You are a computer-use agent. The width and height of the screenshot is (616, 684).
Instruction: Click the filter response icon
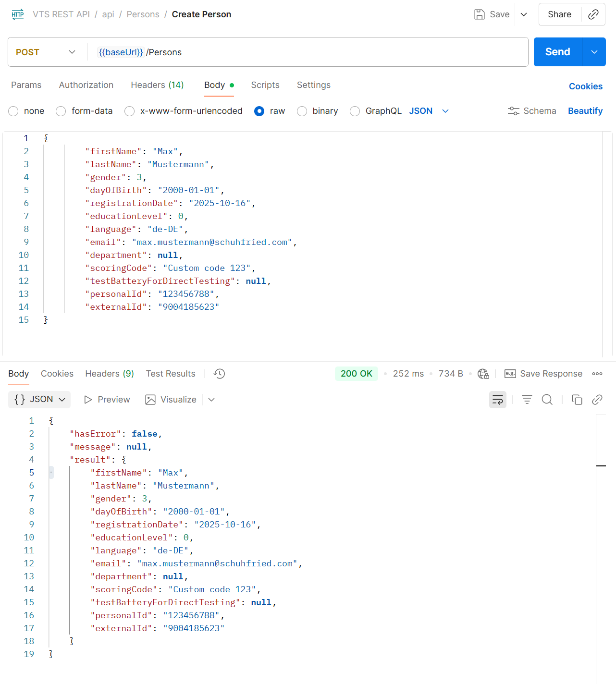click(527, 400)
